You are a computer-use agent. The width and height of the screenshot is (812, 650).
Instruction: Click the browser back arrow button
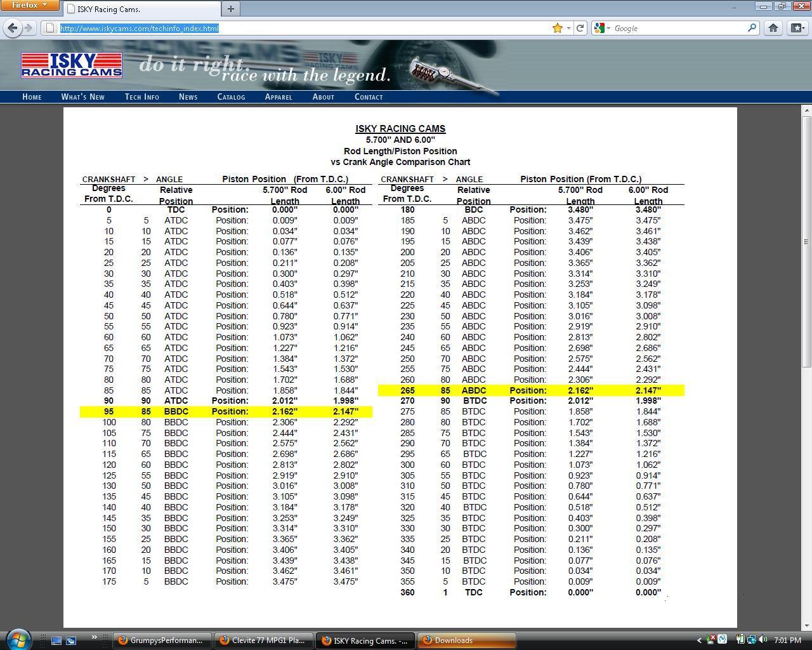click(13, 28)
